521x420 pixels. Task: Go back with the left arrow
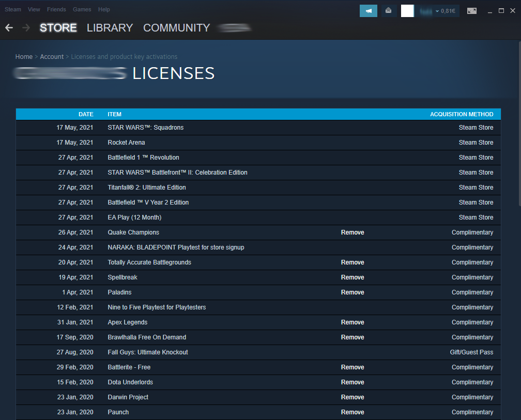coord(9,27)
